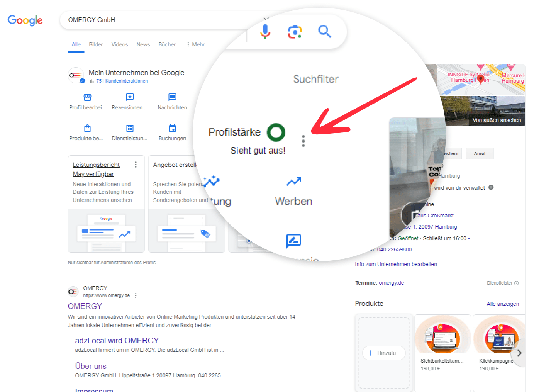Open the omergy.de Termine link
The image size is (534, 392).
pos(392,283)
